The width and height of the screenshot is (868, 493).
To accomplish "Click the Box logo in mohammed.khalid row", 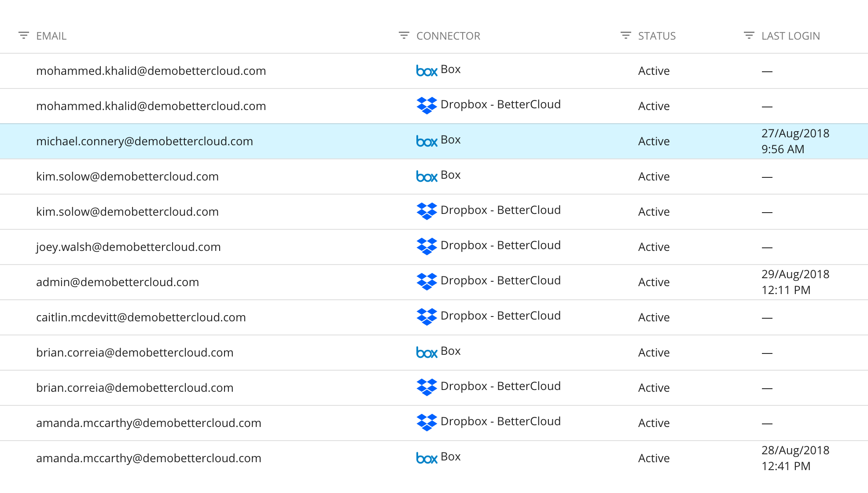I will coord(427,70).
